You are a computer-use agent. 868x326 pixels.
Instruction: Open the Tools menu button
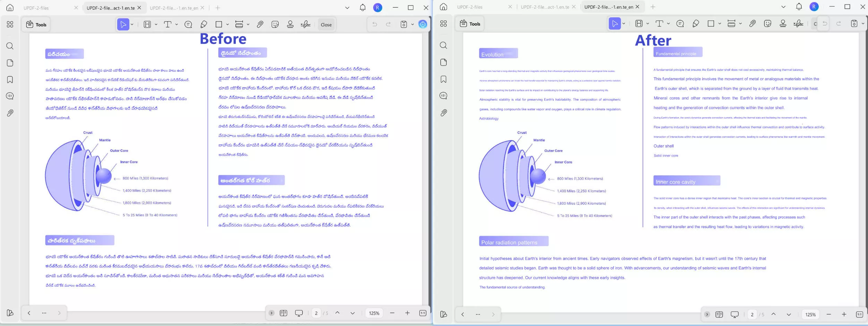coord(36,24)
